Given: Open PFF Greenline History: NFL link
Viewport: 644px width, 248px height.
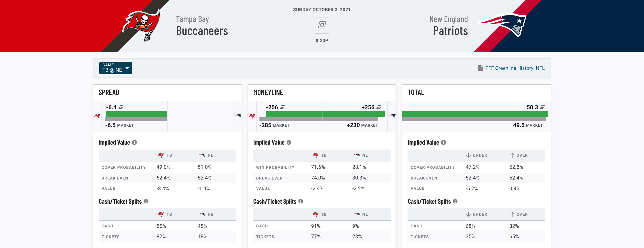Looking at the screenshot, I should (515, 68).
